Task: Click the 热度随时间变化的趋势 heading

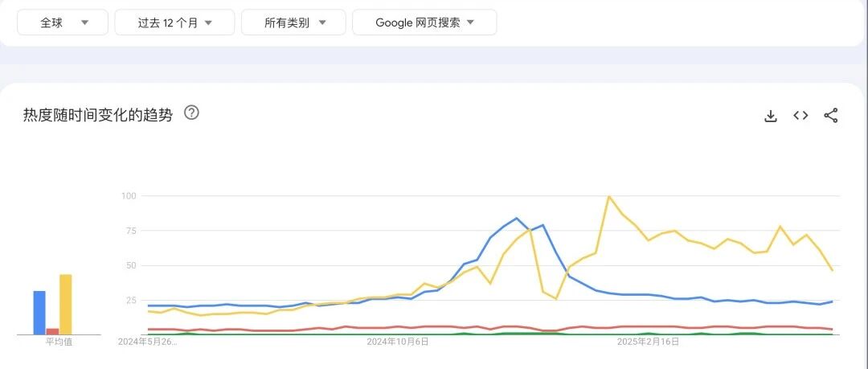Action: coord(98,115)
